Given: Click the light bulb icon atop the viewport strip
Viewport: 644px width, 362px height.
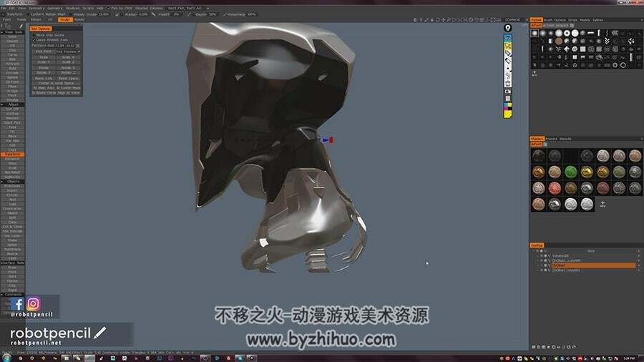Looking at the screenshot, I should [507, 28].
